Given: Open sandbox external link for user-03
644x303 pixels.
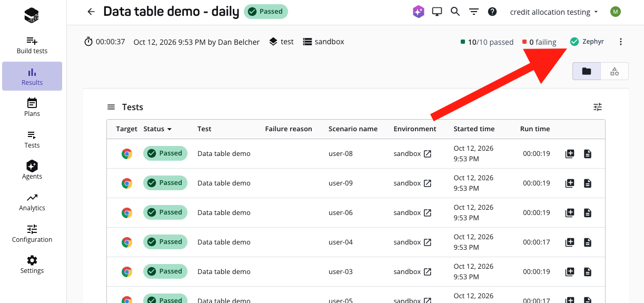Looking at the screenshot, I should [428, 272].
